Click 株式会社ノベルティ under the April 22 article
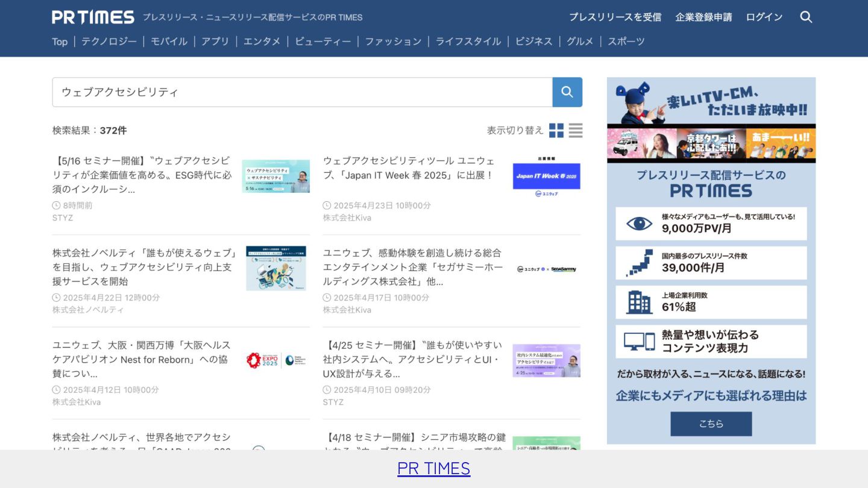Screen dimensions: 868x488 coord(88,310)
